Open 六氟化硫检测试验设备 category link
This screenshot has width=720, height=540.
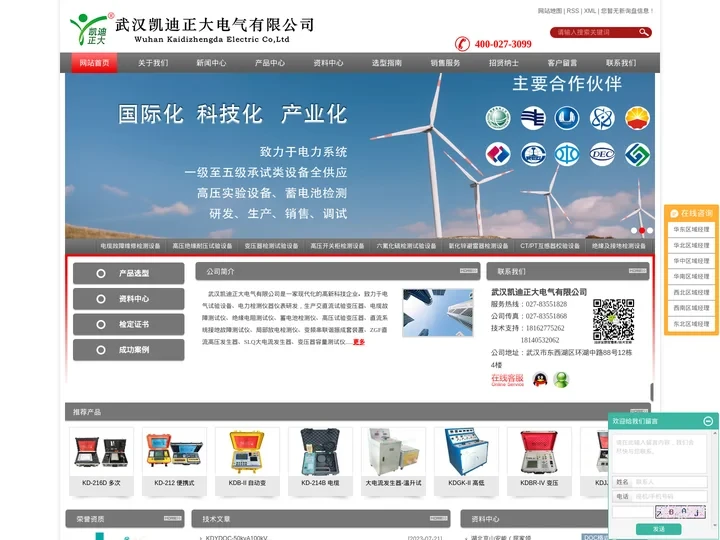tap(406, 246)
